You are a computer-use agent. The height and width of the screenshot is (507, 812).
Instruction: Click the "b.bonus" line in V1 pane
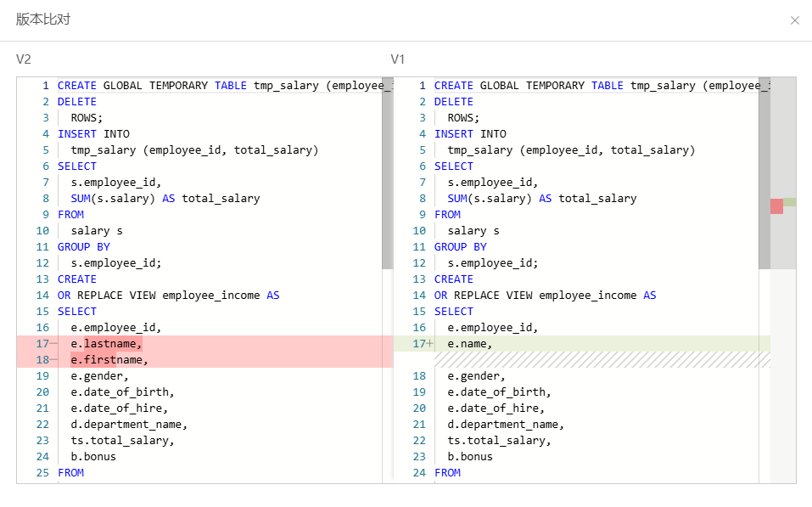click(x=470, y=457)
